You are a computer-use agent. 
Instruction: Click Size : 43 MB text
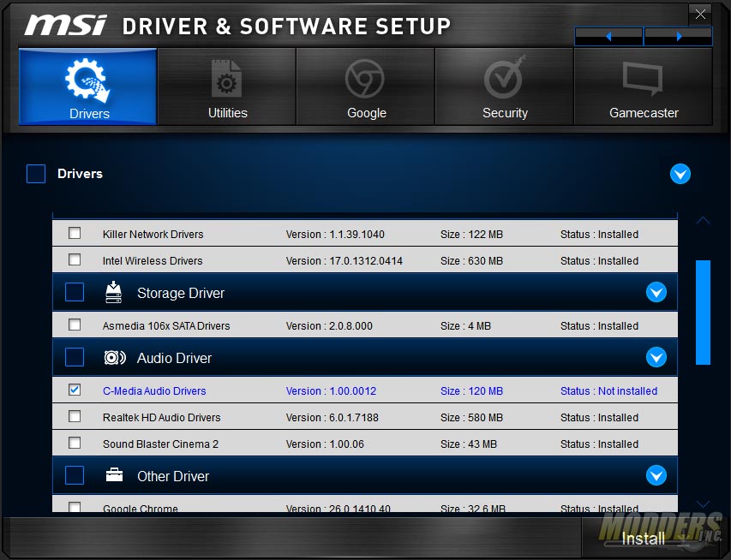pos(469,444)
